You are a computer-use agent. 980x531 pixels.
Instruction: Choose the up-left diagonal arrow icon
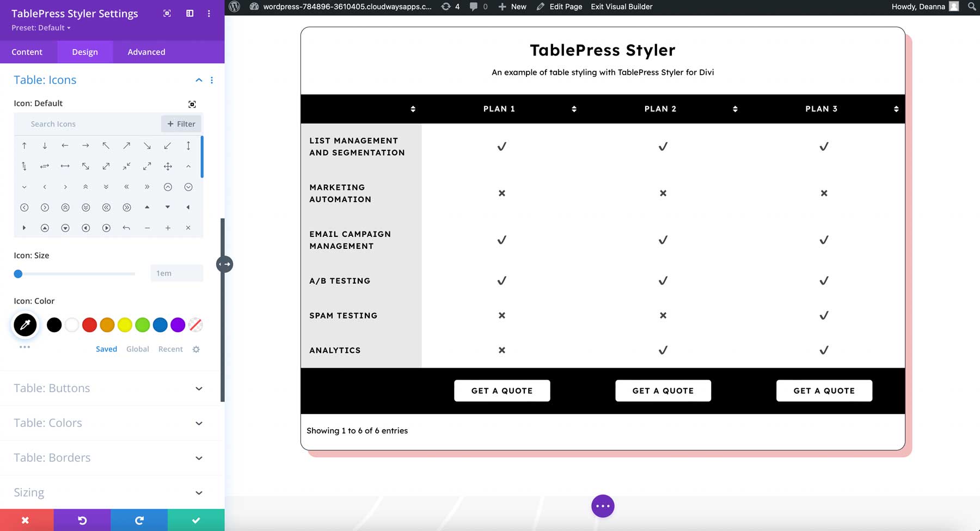106,145
